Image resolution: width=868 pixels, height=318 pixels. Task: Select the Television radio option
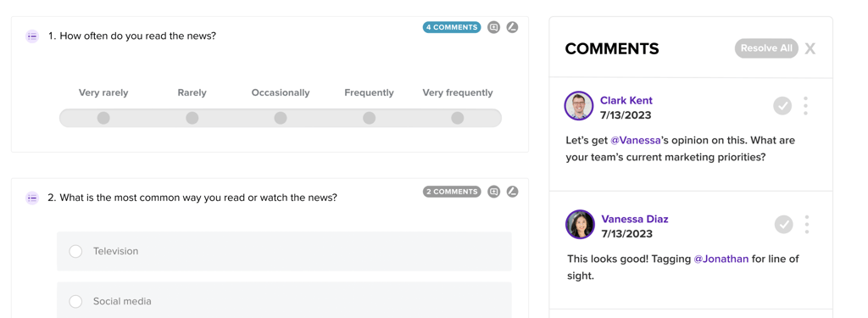(x=75, y=252)
